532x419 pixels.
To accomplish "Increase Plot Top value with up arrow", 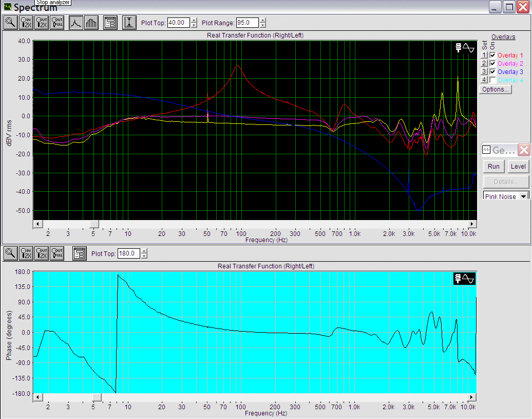I will coord(194,20).
